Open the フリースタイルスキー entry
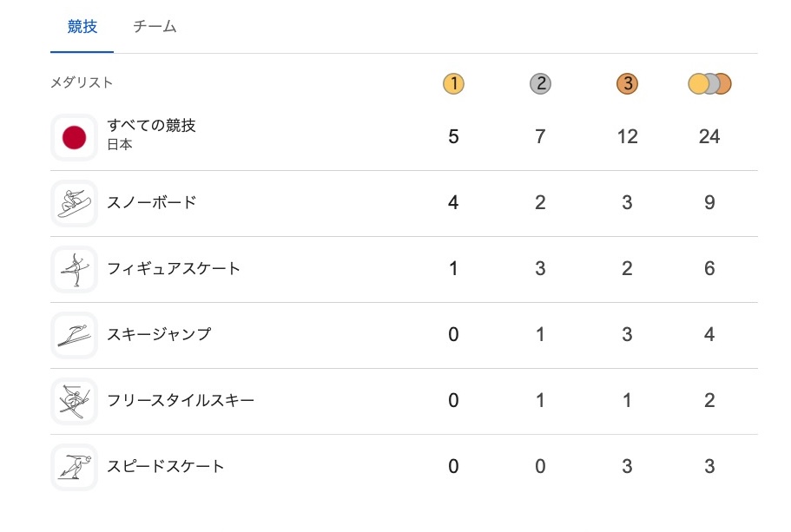The image size is (791, 532). pyautogui.click(x=181, y=401)
